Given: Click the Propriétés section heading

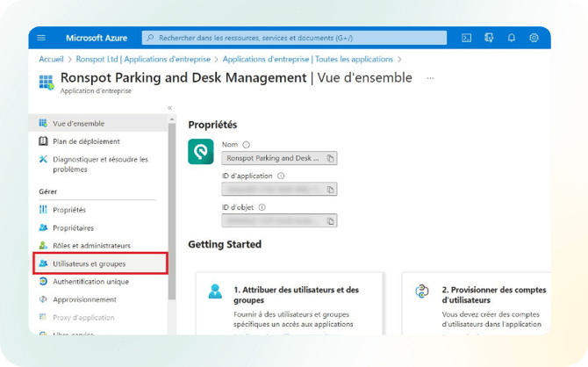Looking at the screenshot, I should pos(212,125).
